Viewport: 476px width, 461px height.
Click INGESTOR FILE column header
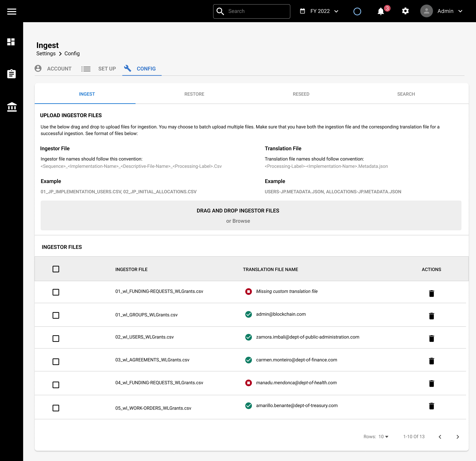pos(131,269)
